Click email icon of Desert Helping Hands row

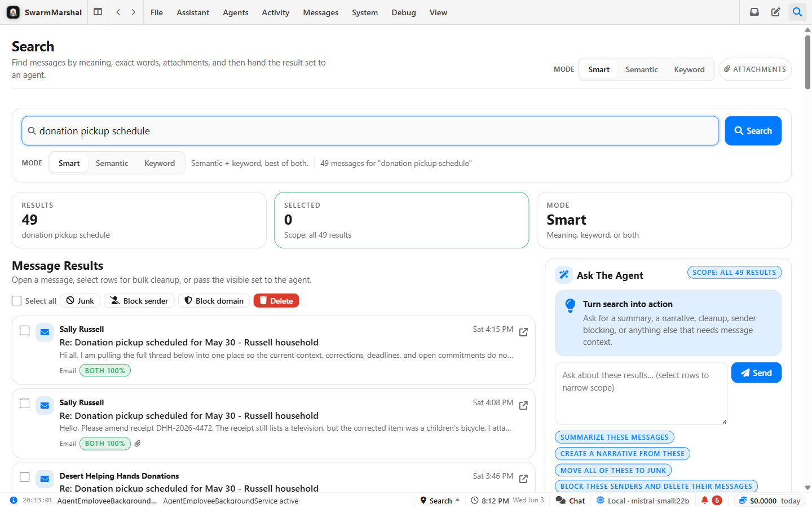click(45, 479)
